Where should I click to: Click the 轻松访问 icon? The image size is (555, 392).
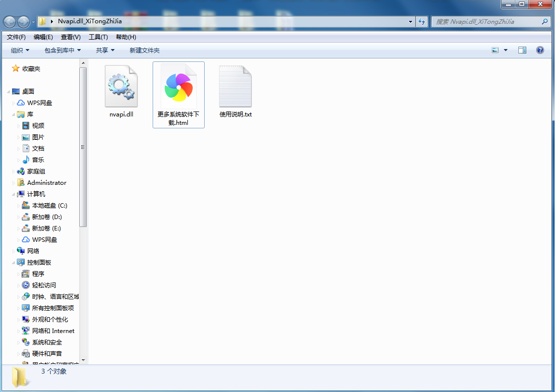[26, 285]
